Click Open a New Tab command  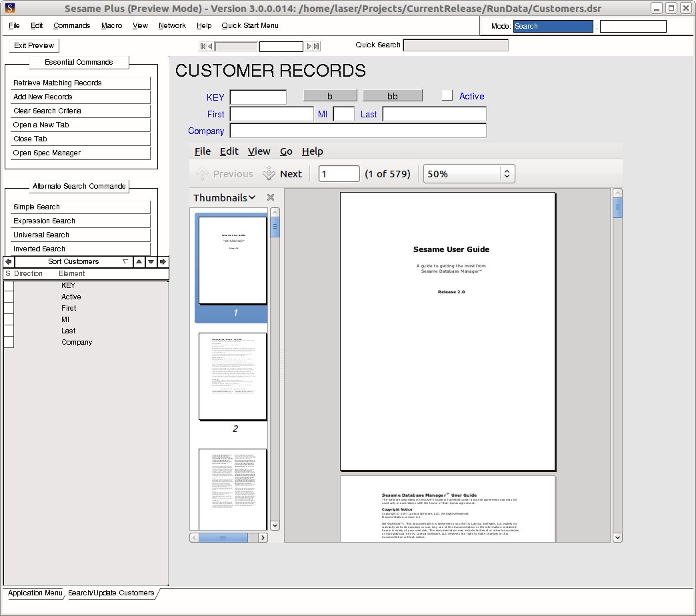coord(81,125)
